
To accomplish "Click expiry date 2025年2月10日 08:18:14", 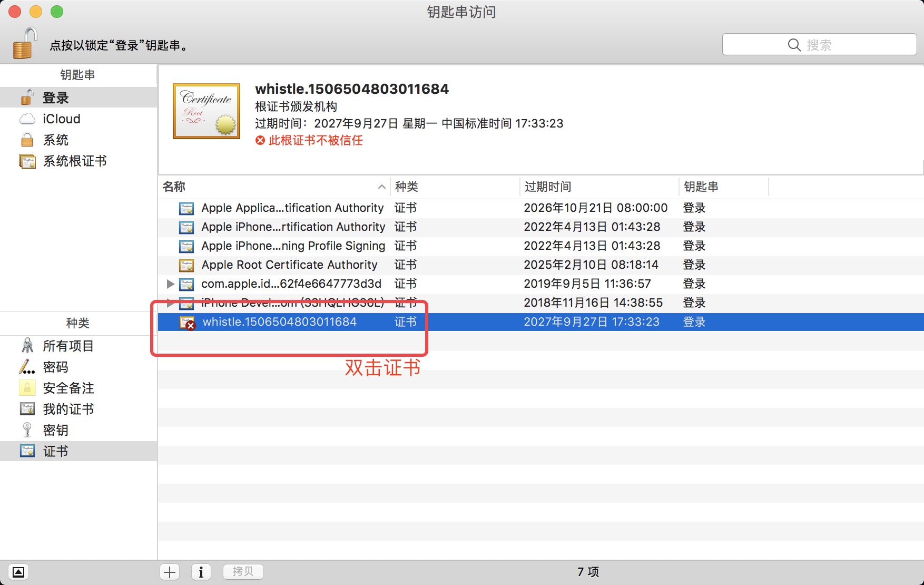I will [591, 265].
